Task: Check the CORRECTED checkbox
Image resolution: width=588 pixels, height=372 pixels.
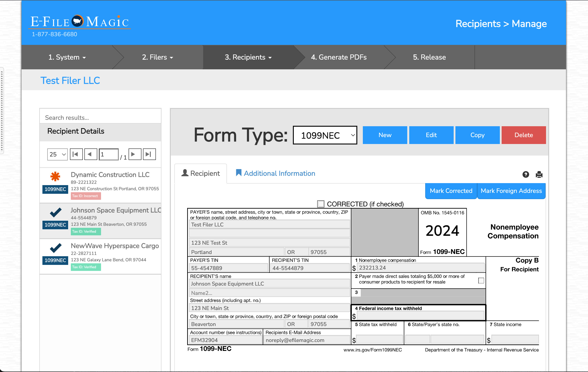Action: (x=320, y=204)
